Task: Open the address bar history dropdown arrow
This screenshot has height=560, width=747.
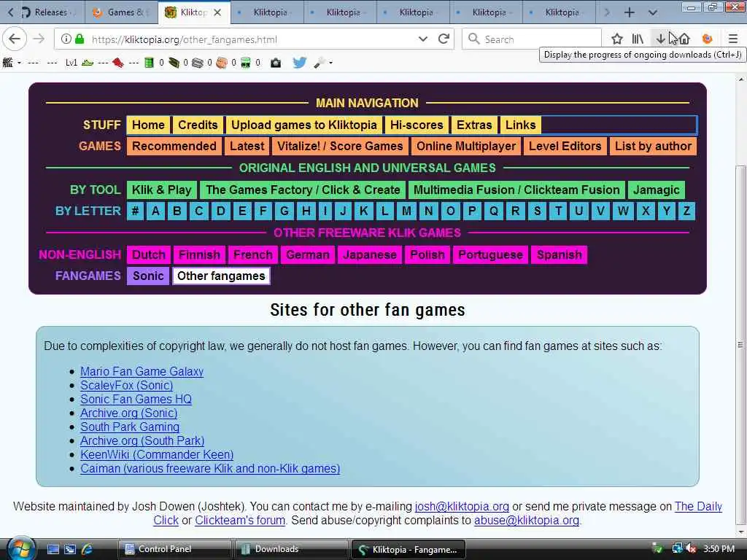Action: click(422, 39)
